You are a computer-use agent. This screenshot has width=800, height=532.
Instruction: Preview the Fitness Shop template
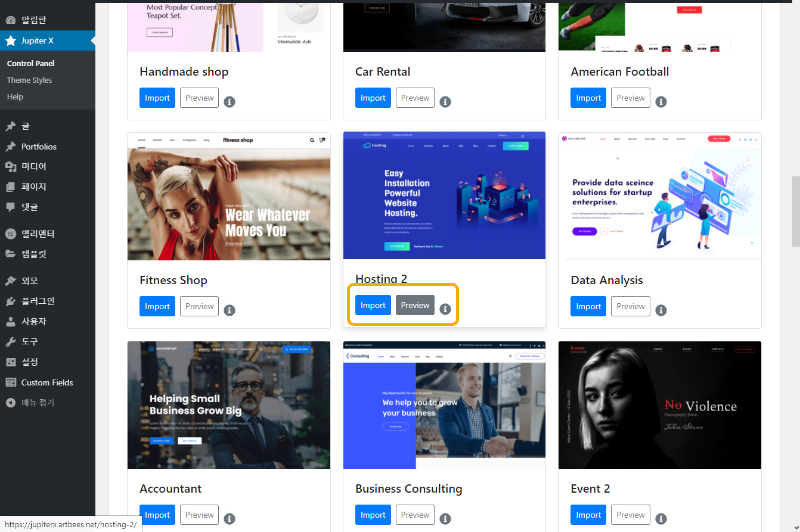(200, 306)
